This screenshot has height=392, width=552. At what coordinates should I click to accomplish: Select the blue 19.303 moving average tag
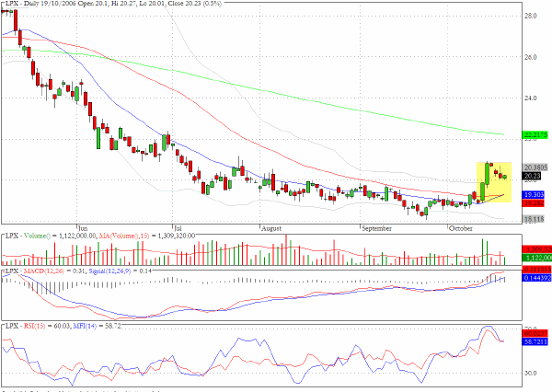pos(534,195)
